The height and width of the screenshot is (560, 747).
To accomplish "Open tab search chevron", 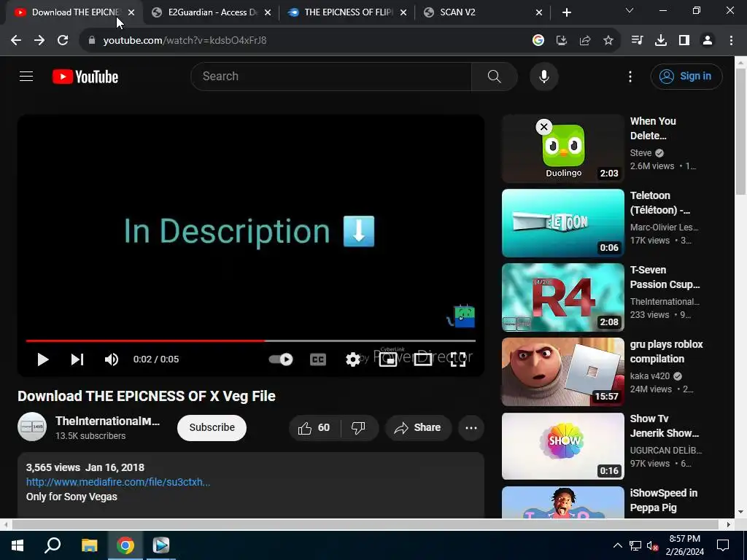I will (630, 10).
